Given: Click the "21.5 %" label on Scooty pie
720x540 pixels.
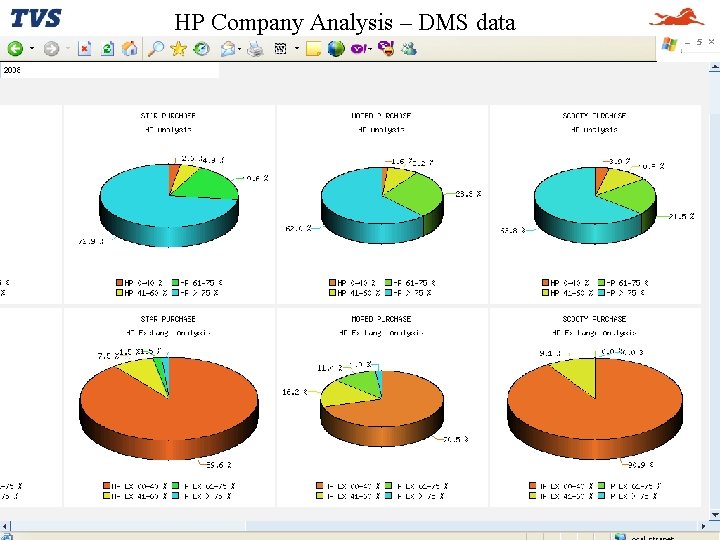Looking at the screenshot, I should click(681, 216).
